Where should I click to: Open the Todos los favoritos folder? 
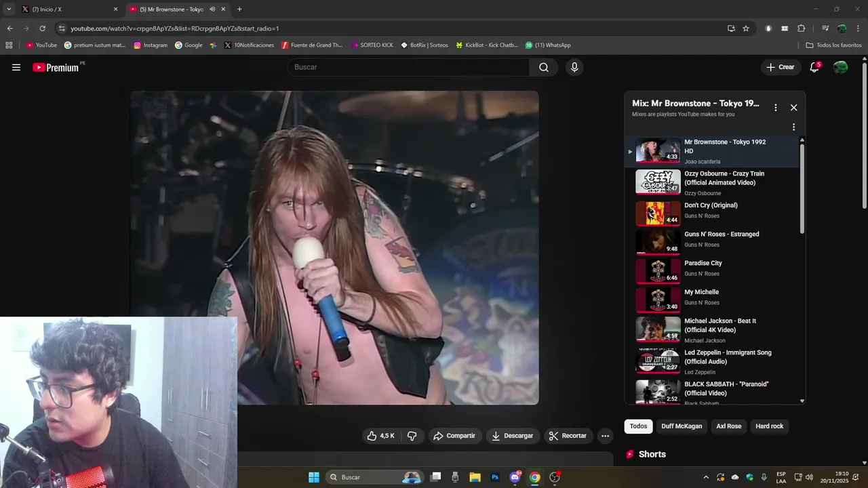834,45
